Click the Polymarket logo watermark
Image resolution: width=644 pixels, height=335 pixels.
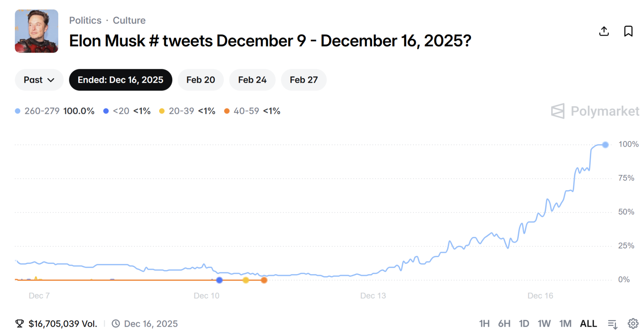595,111
